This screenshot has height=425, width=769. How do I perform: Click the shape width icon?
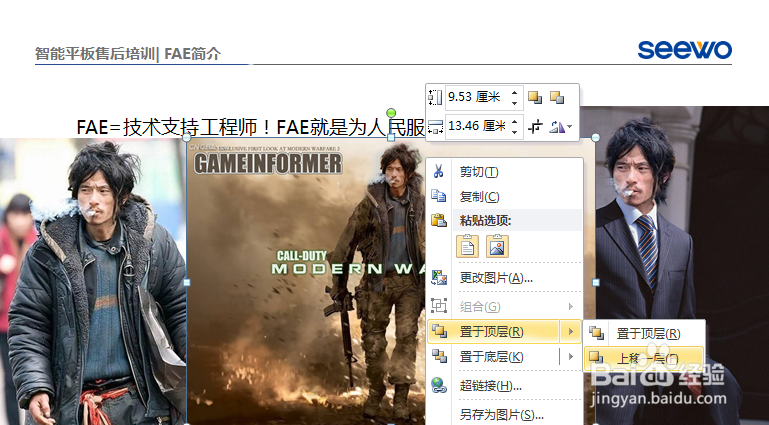435,127
